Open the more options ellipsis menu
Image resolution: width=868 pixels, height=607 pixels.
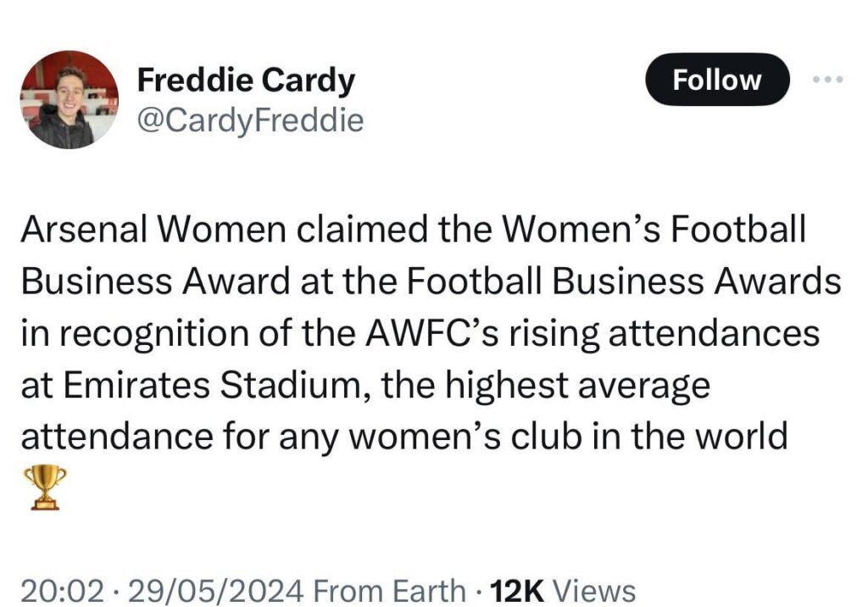tap(826, 79)
